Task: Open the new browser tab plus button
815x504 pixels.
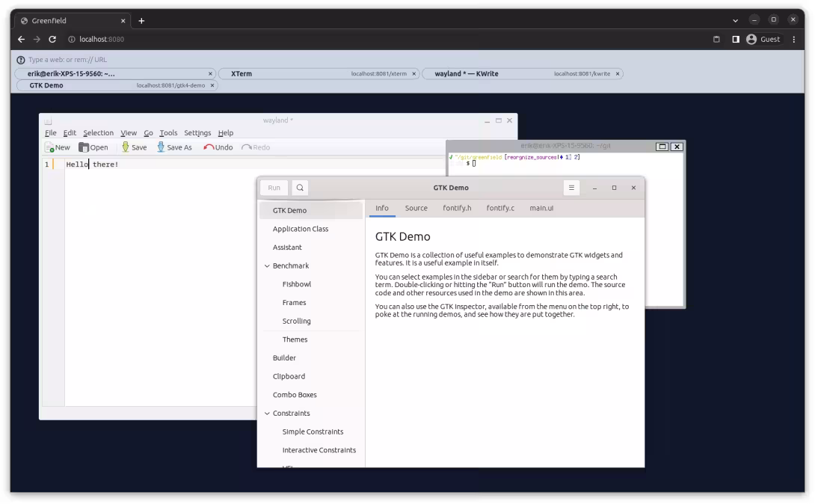Action: pyautogui.click(x=141, y=21)
